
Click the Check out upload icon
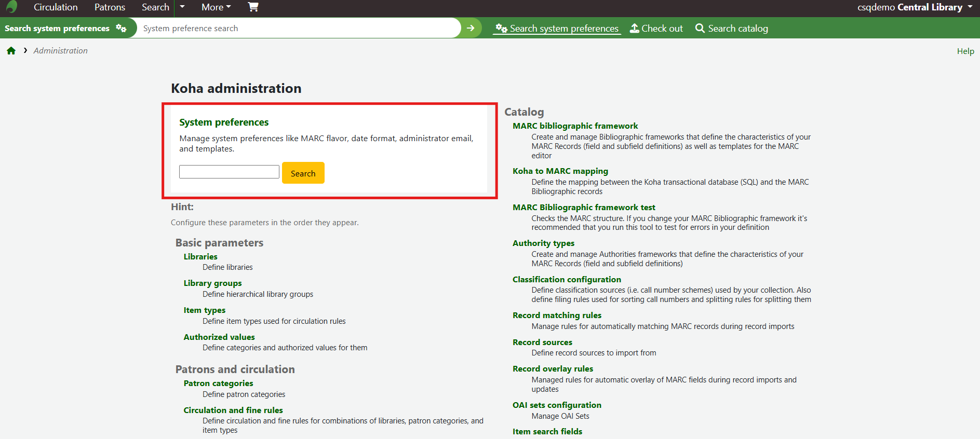[634, 29]
